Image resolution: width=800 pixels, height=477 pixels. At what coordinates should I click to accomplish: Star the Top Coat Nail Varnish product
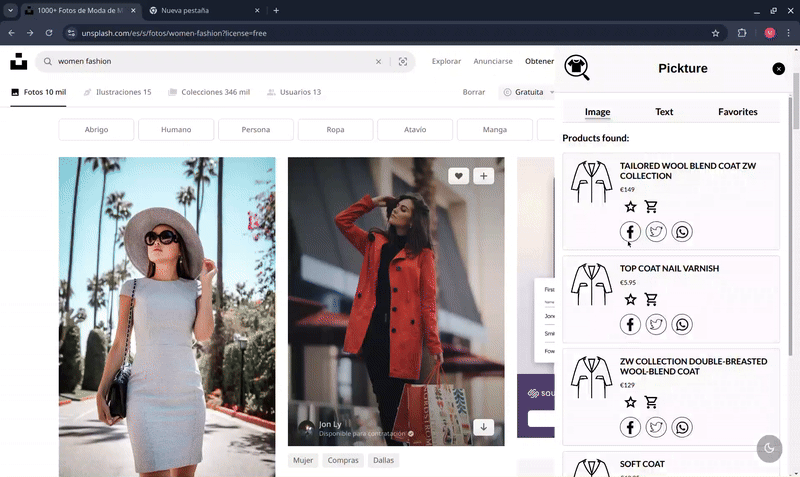coord(631,299)
